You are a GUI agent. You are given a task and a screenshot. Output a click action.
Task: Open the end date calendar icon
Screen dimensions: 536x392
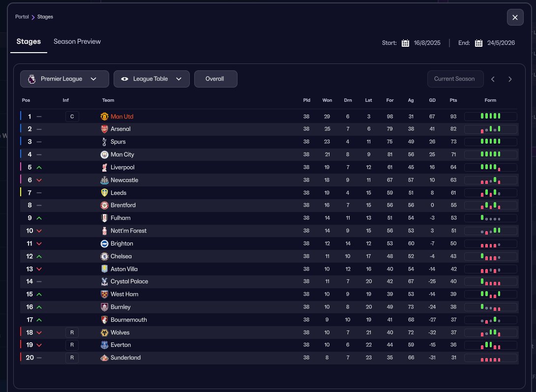(478, 43)
